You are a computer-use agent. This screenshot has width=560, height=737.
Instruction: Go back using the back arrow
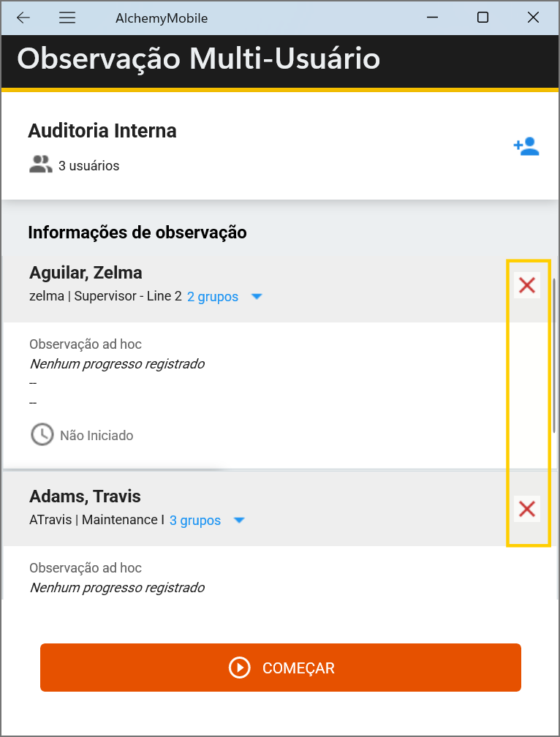coord(23,18)
